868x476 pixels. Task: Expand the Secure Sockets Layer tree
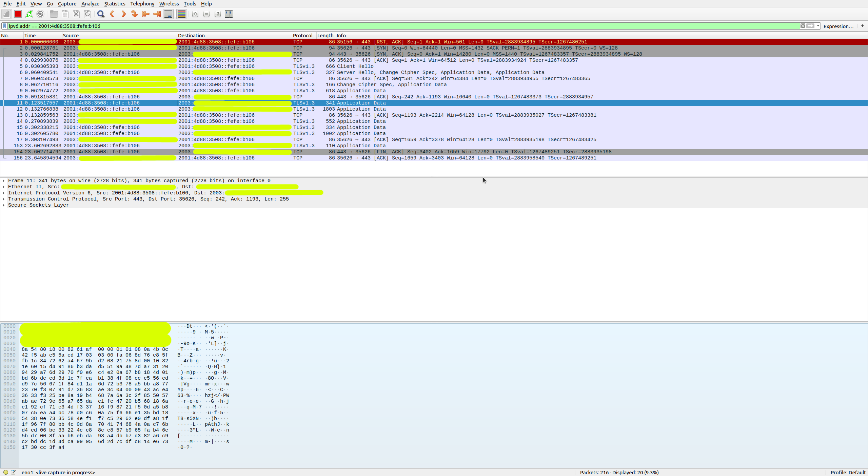pyautogui.click(x=4, y=205)
